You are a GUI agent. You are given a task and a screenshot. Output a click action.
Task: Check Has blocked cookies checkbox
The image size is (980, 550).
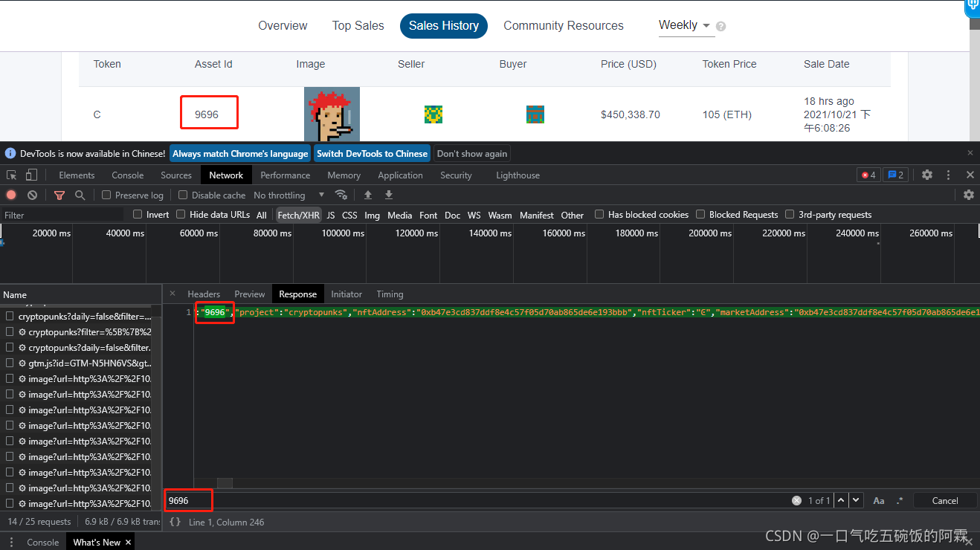599,214
